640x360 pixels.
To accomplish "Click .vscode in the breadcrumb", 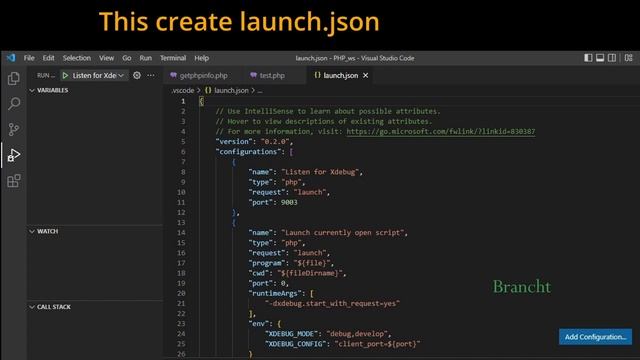I will pos(182,91).
